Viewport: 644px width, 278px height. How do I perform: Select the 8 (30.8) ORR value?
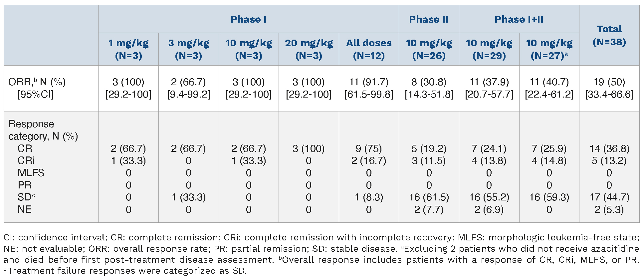point(429,82)
